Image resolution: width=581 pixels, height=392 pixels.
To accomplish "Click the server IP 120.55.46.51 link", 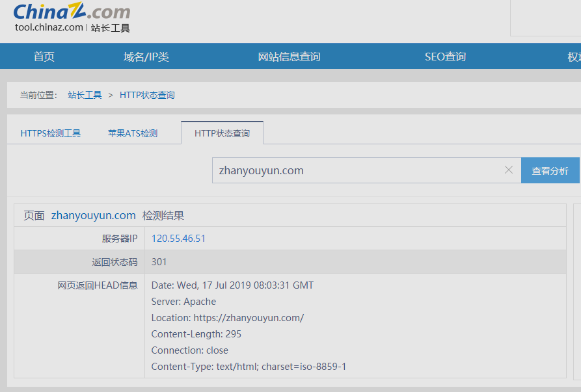I will pos(178,239).
